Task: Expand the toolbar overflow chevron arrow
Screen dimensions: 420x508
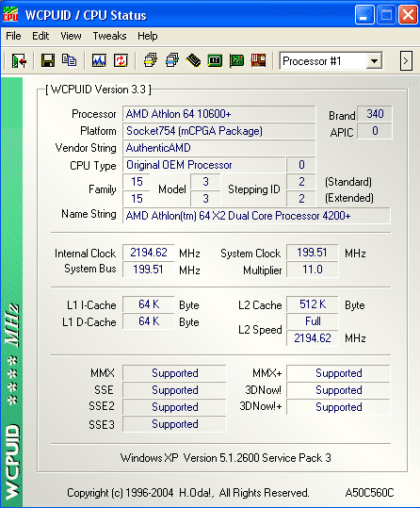Action: coord(406,60)
